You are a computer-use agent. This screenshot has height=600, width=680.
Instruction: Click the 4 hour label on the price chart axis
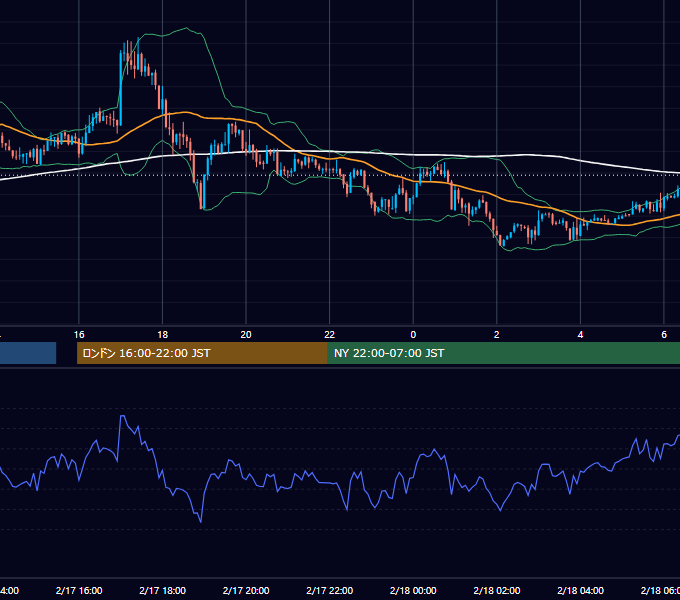(580, 335)
